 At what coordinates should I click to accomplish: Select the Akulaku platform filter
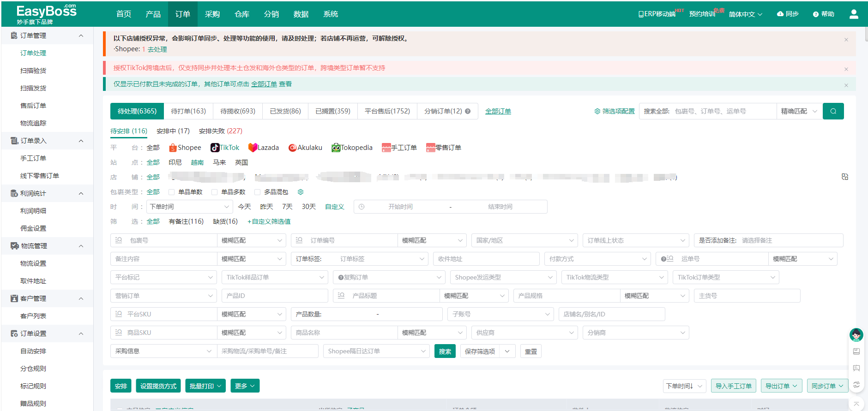pyautogui.click(x=305, y=148)
